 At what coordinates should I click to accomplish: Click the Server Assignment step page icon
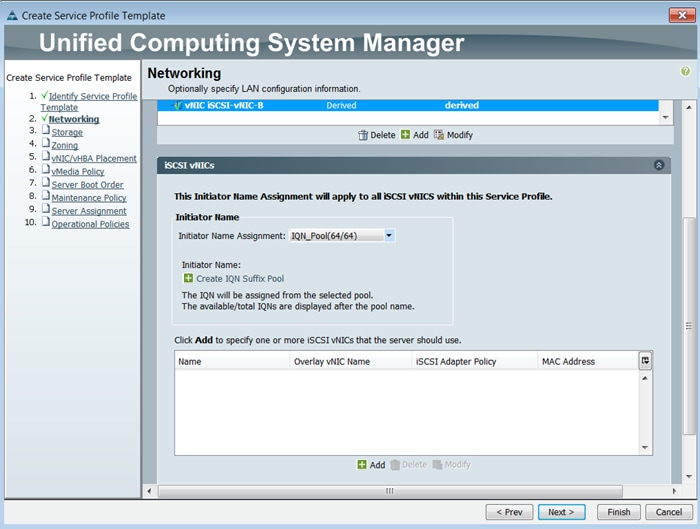point(46,208)
